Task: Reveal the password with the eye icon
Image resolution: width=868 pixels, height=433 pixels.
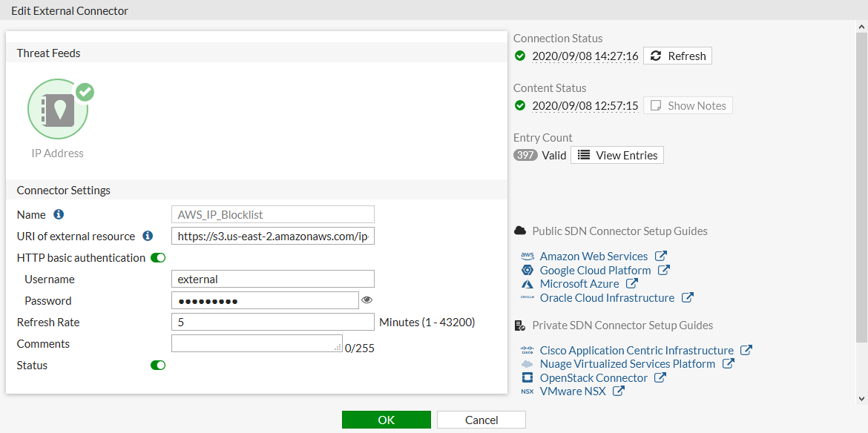Action: coord(368,300)
